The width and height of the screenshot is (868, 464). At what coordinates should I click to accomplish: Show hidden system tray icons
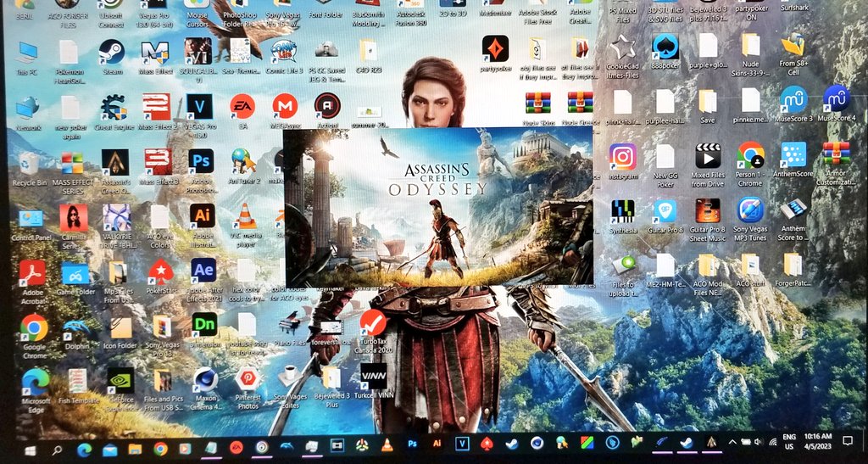point(732,442)
